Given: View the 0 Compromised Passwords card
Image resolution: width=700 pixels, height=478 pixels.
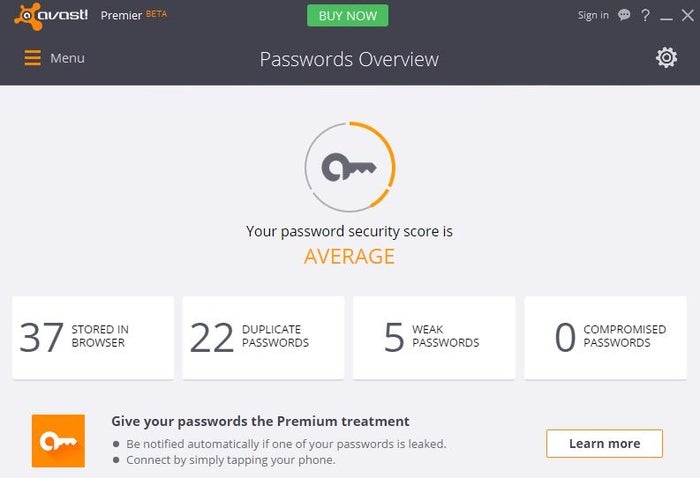Looking at the screenshot, I should pos(605,337).
